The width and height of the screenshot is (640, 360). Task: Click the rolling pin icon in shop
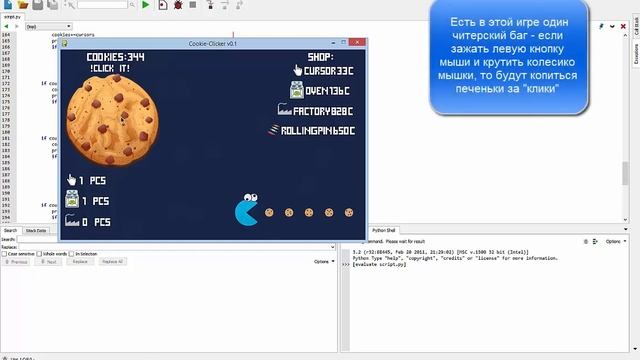coord(273,130)
